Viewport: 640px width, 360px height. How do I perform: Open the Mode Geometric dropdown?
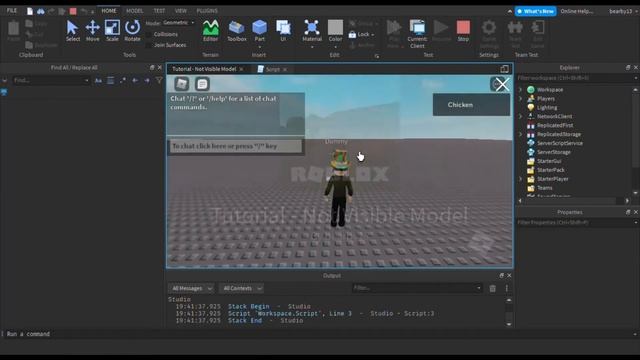[179, 23]
